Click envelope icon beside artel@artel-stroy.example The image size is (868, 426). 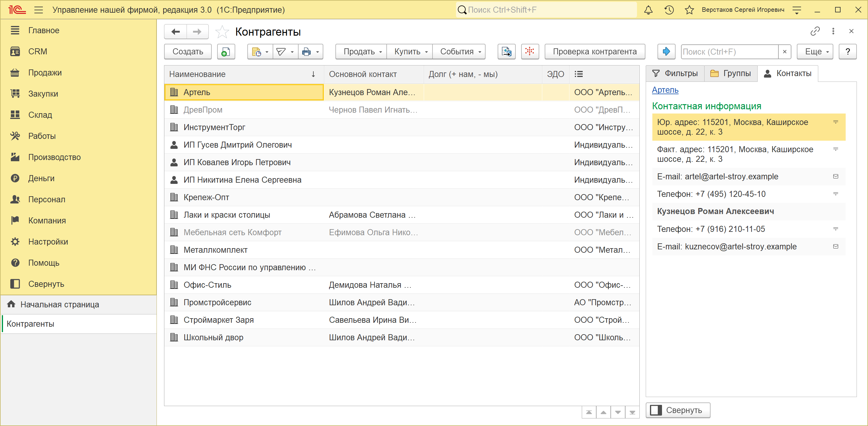836,176
